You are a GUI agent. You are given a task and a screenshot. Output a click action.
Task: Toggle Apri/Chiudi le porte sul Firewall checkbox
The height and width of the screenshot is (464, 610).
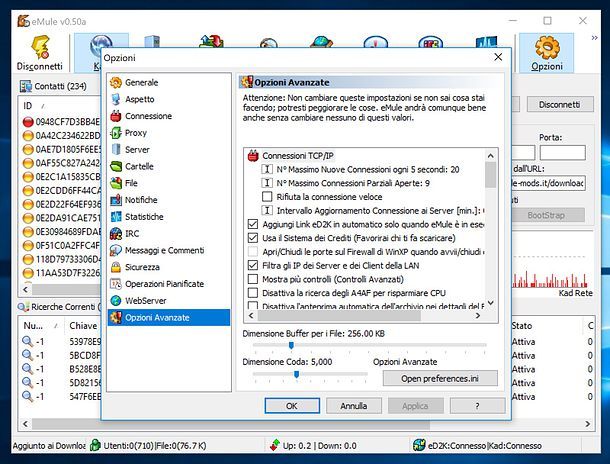click(253, 252)
